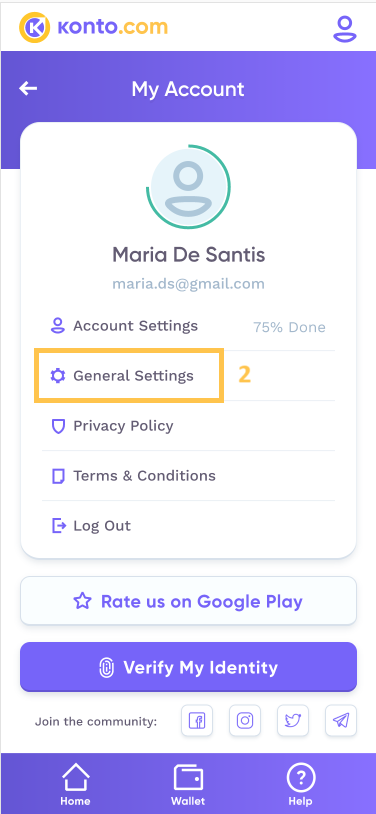Open the Telegram community link
The height and width of the screenshot is (814, 376).
click(x=341, y=721)
